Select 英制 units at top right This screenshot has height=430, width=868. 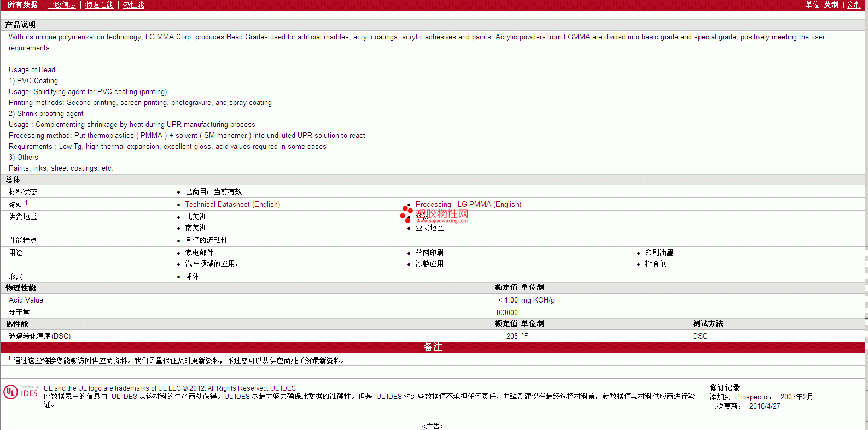pyautogui.click(x=831, y=5)
